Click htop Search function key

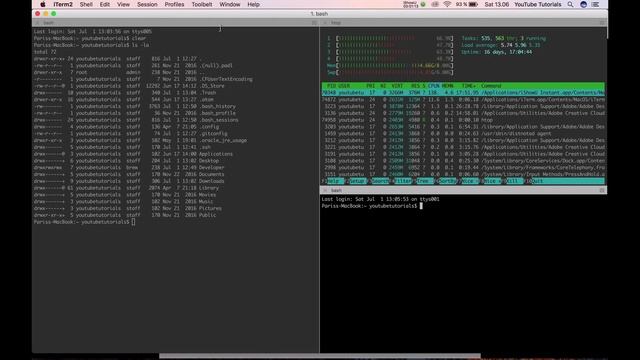[380, 181]
